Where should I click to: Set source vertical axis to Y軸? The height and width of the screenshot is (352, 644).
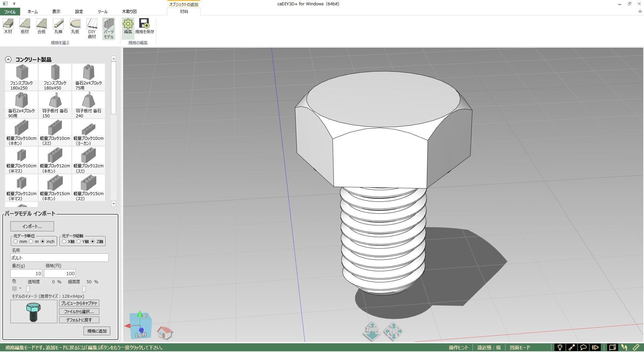[x=79, y=241]
